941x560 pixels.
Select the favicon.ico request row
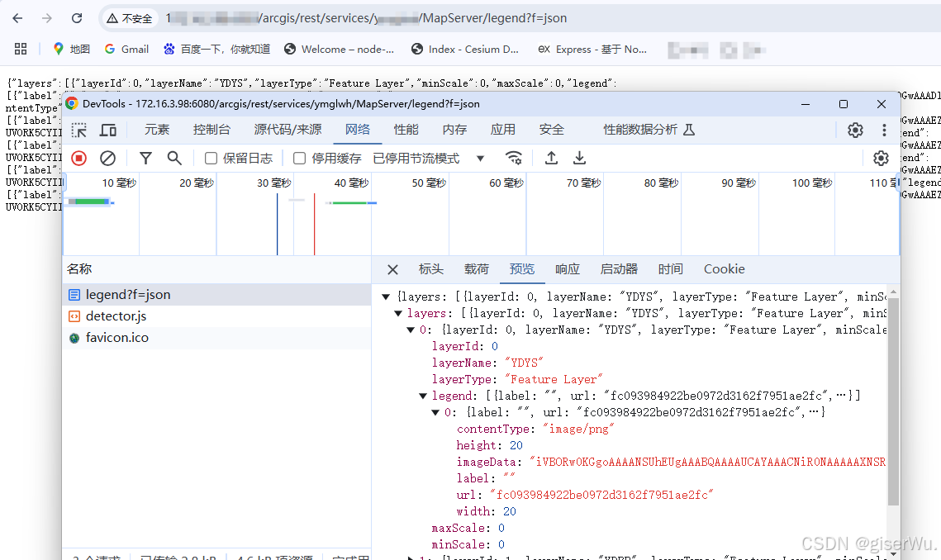[x=216, y=338]
